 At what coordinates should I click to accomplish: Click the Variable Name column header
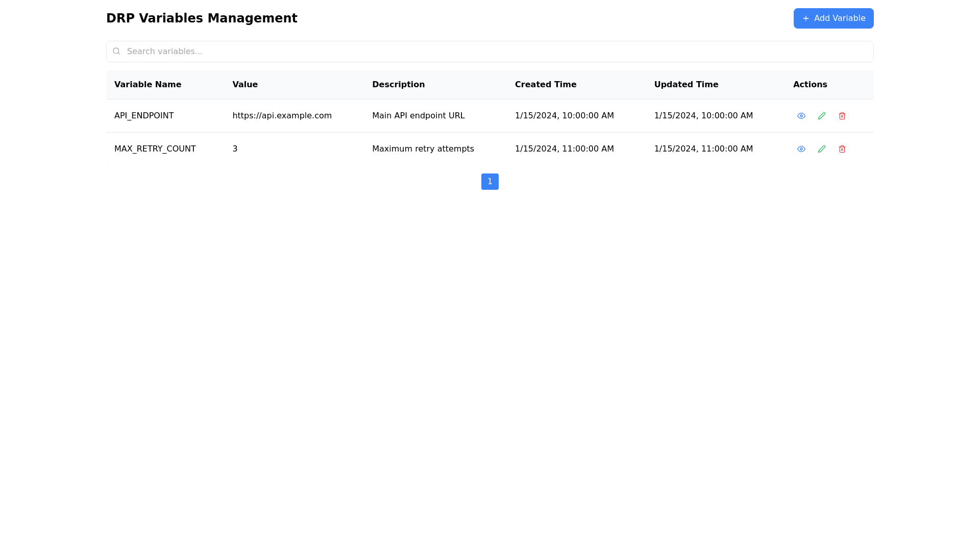(148, 85)
